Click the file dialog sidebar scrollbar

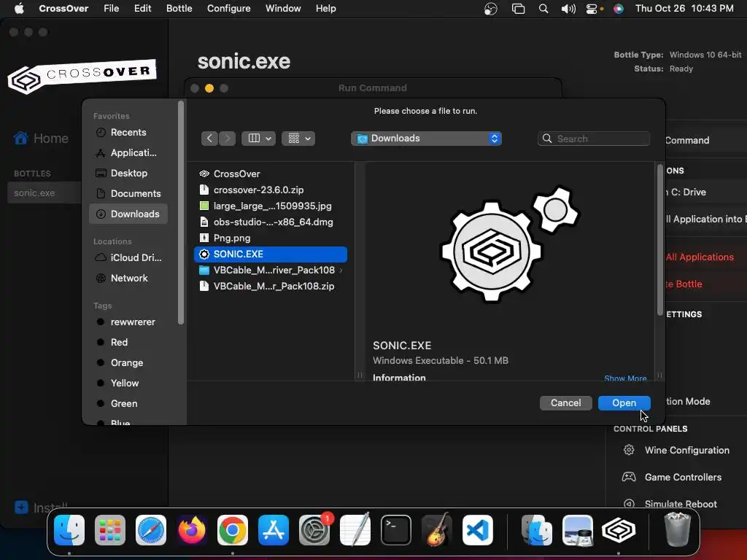tap(181, 213)
